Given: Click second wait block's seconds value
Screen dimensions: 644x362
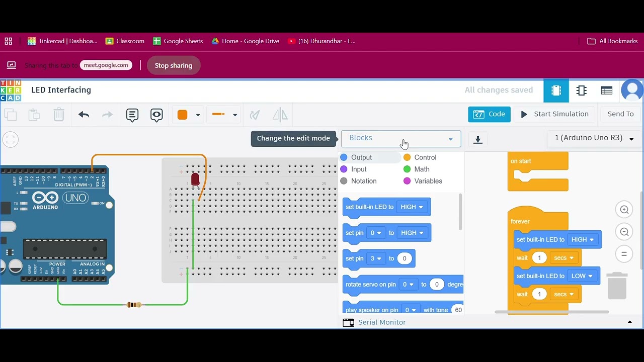Looking at the screenshot, I should 539,294.
